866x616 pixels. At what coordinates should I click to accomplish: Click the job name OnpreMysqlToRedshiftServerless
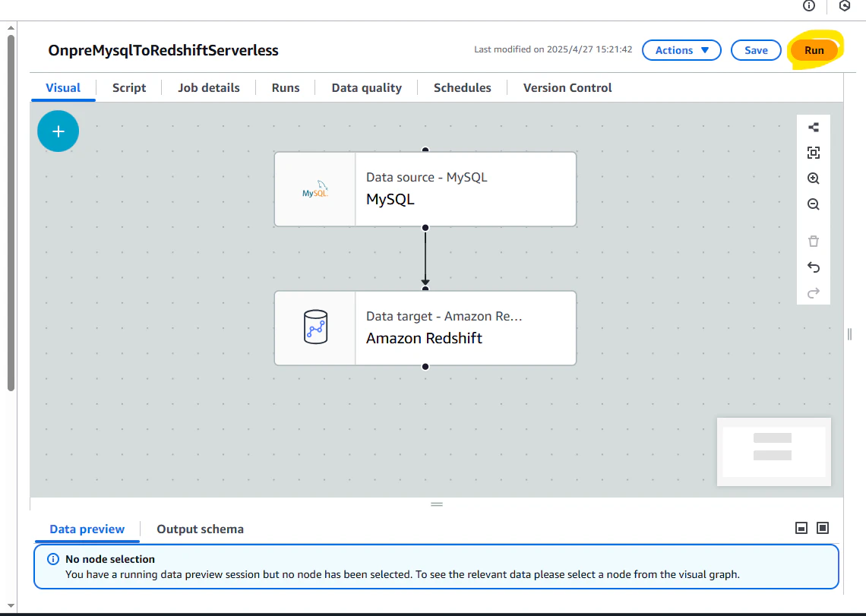tap(163, 50)
